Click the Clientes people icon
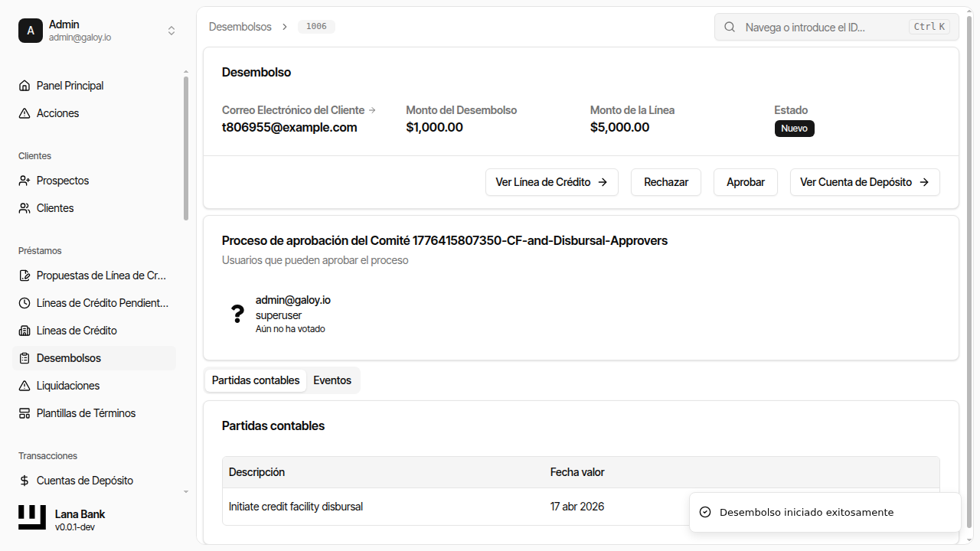 24,208
